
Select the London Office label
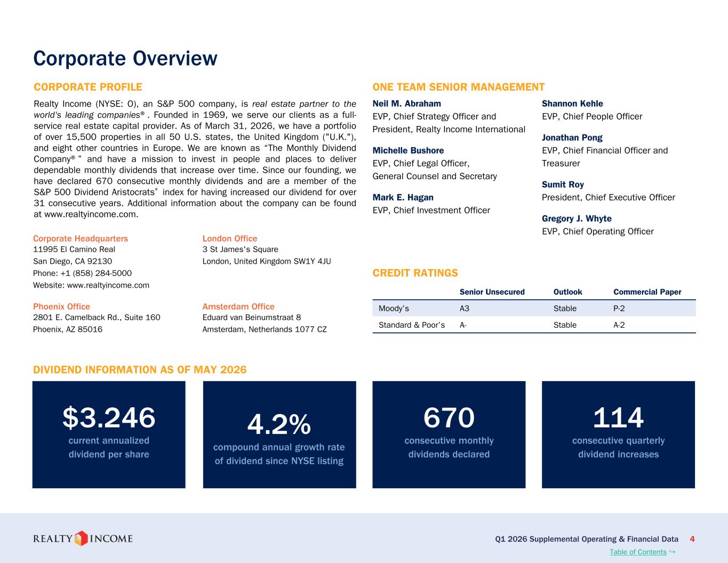click(230, 239)
